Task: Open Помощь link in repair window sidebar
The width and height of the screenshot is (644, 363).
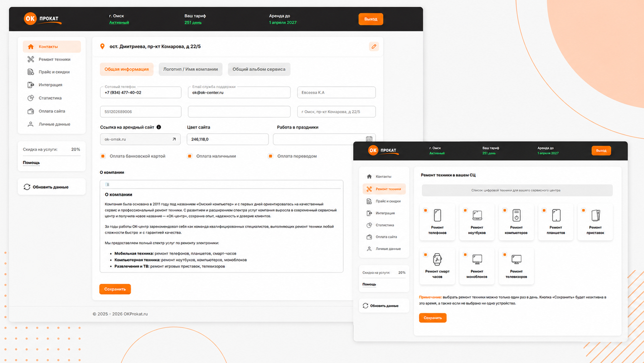Action: pos(369,284)
